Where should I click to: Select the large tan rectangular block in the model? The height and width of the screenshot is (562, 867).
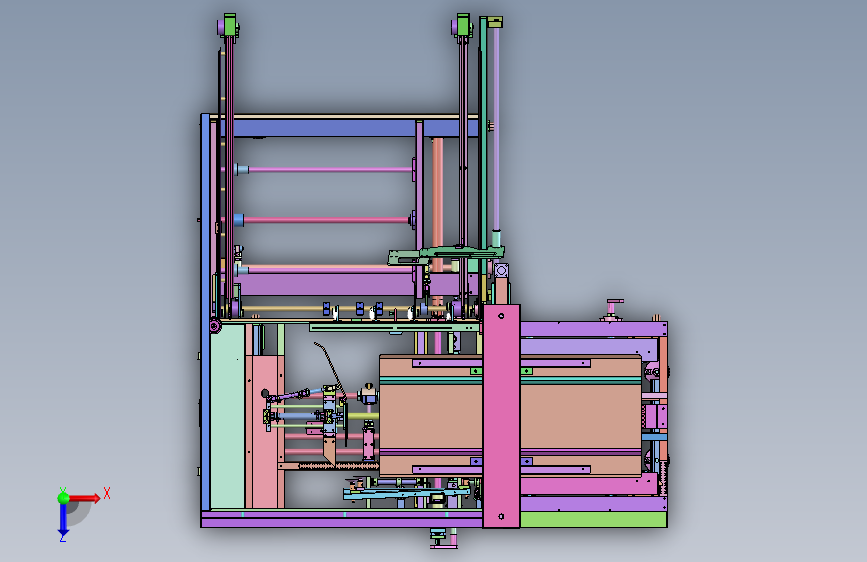click(x=431, y=416)
